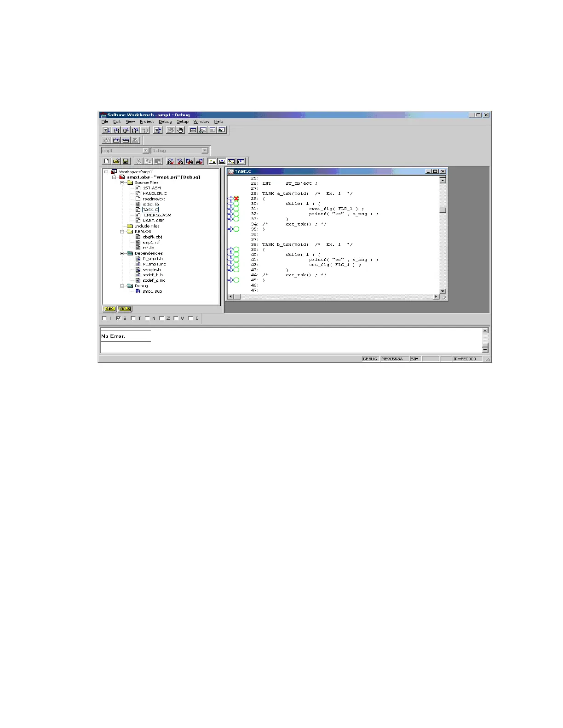
Task: Click the first binoculars Find icon
Action: click(x=170, y=161)
